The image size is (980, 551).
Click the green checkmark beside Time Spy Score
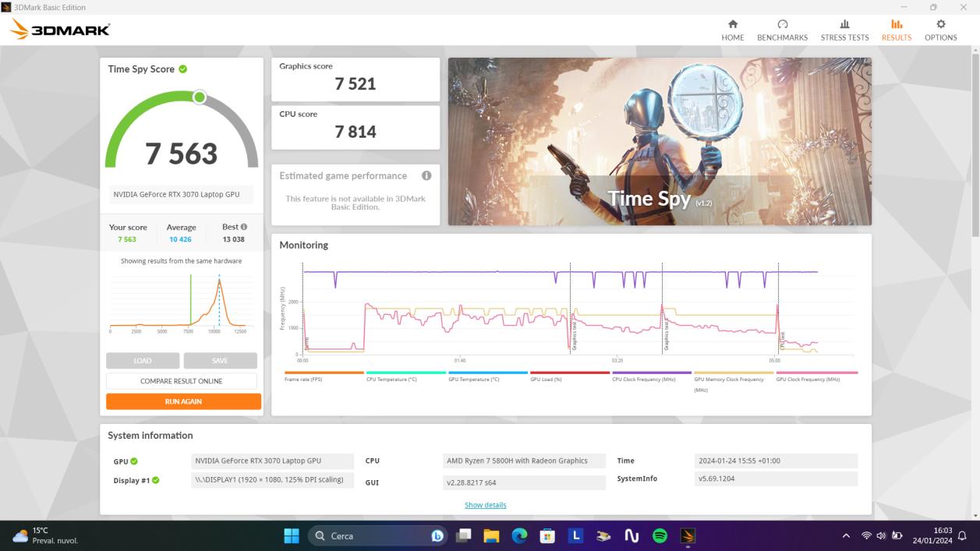[182, 69]
